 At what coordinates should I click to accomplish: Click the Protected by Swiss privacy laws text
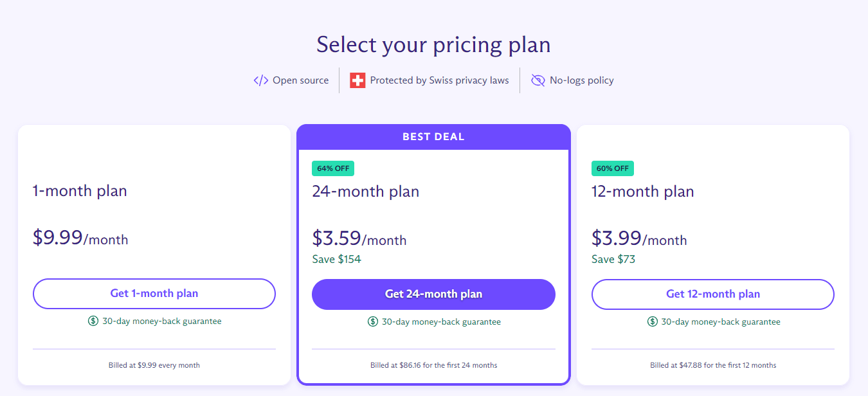coord(440,80)
